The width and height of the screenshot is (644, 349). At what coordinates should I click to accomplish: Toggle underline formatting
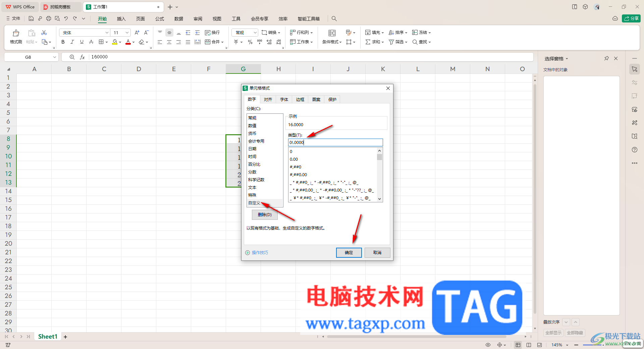point(82,42)
